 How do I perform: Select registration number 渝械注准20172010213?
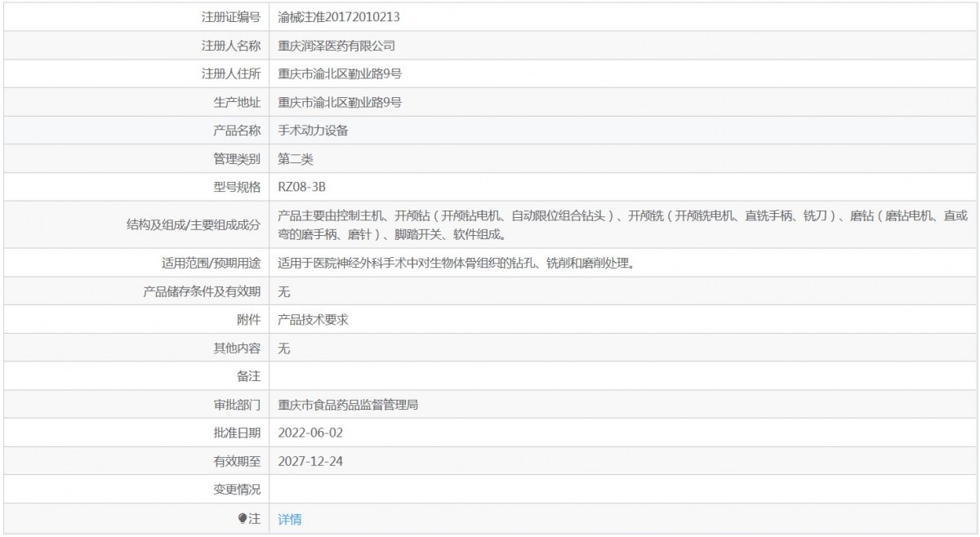pos(339,16)
